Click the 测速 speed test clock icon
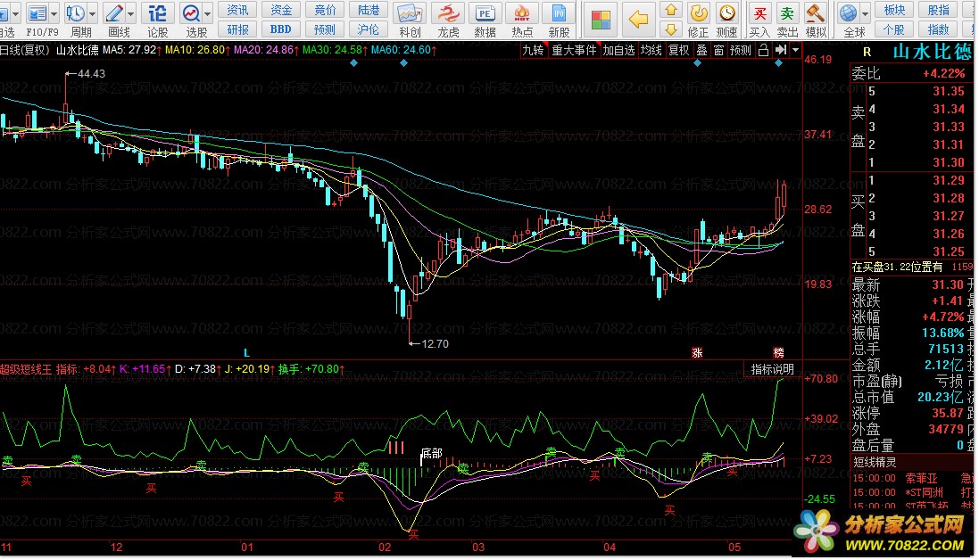The image size is (979, 560). (726, 13)
